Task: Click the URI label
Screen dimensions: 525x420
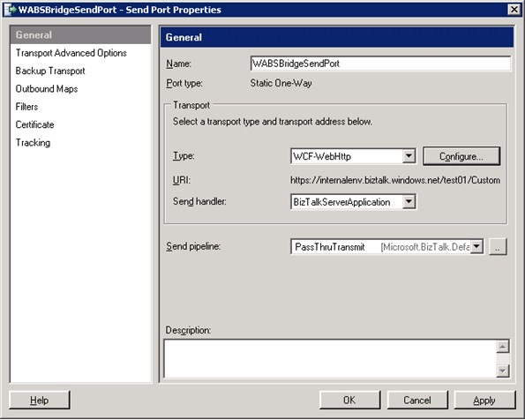Action: tap(182, 180)
